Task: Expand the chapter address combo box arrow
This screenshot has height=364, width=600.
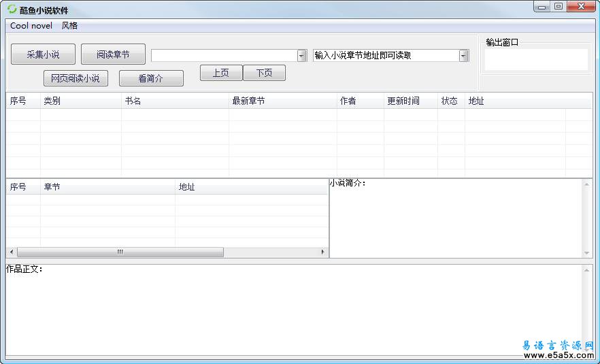Action: pos(463,56)
